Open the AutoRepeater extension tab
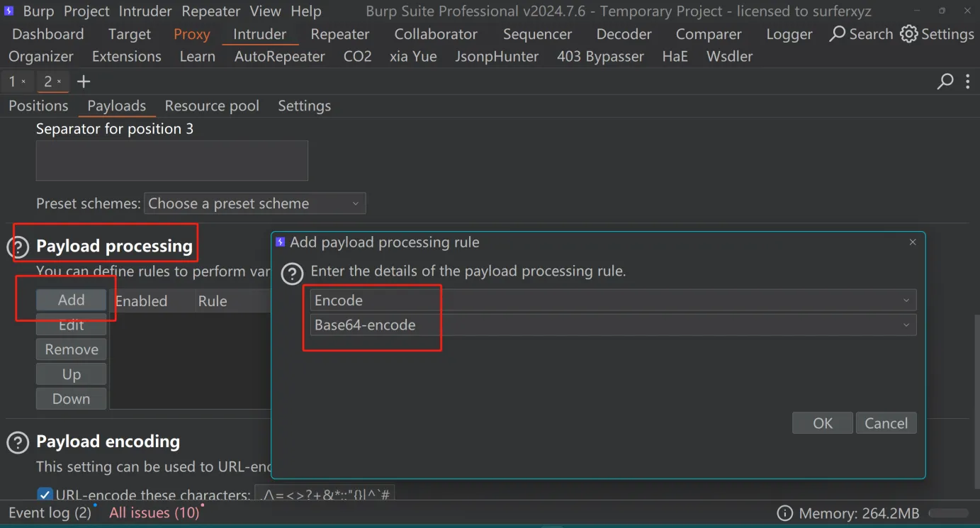980x528 pixels. coord(280,56)
